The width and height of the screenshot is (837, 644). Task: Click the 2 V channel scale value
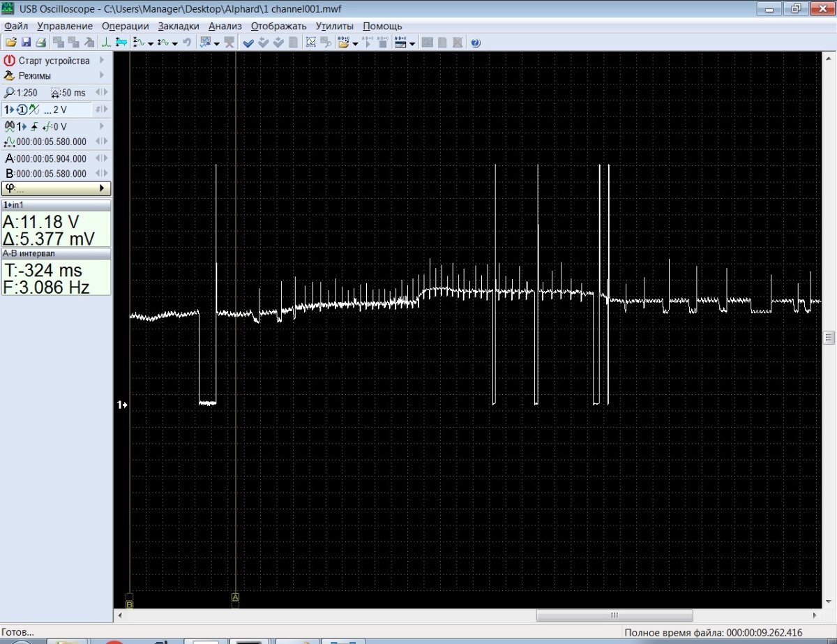[x=60, y=110]
